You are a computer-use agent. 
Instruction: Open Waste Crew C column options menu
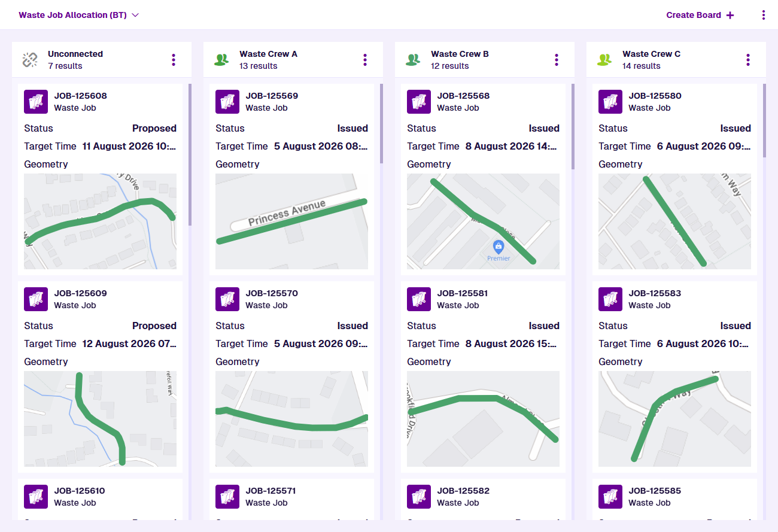pos(748,60)
